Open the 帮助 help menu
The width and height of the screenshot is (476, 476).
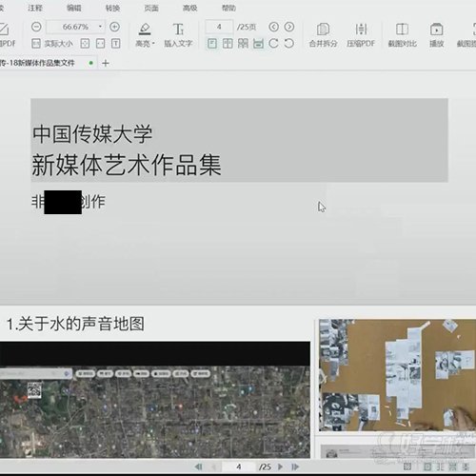[228, 8]
